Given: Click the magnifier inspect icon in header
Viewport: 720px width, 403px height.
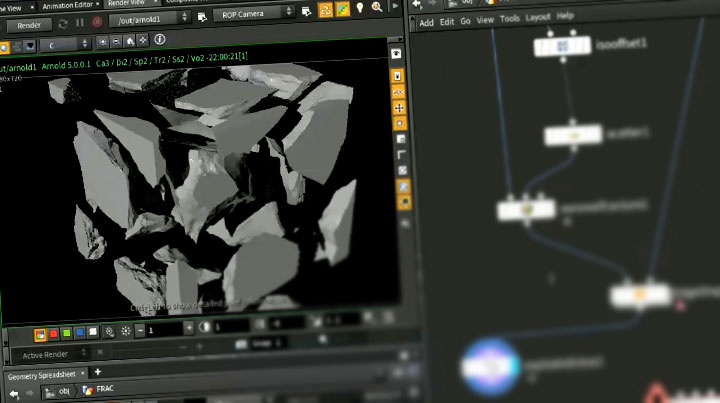Looking at the screenshot, I should [x=377, y=7].
